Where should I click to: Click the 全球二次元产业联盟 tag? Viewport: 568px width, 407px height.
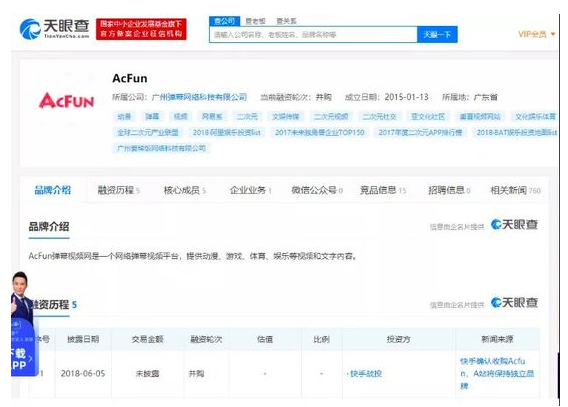click(x=148, y=132)
